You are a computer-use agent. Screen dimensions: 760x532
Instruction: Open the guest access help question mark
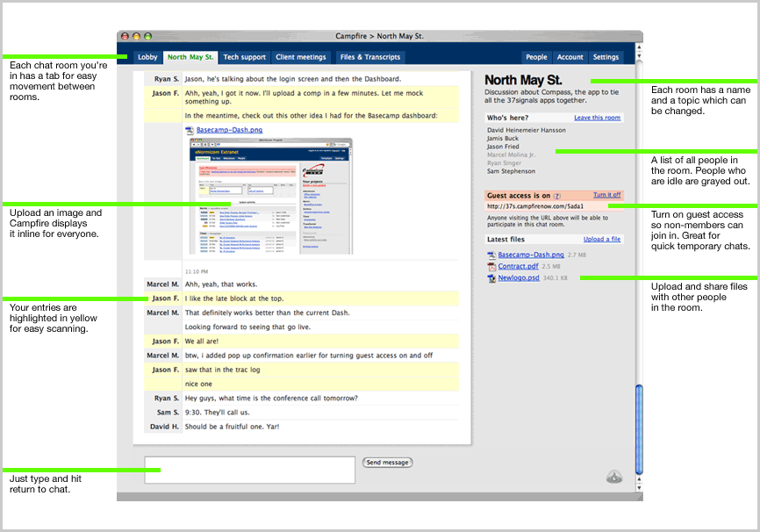(x=557, y=196)
